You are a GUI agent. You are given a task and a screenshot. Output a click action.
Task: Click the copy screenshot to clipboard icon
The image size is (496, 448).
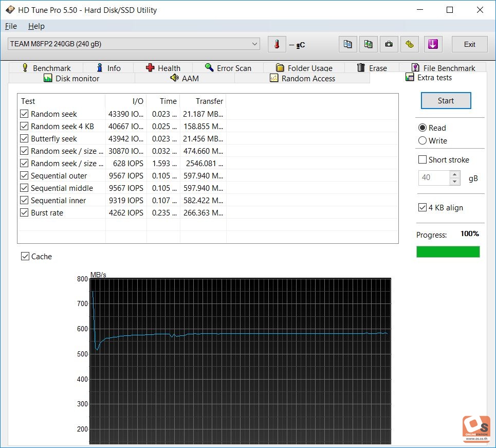(368, 44)
